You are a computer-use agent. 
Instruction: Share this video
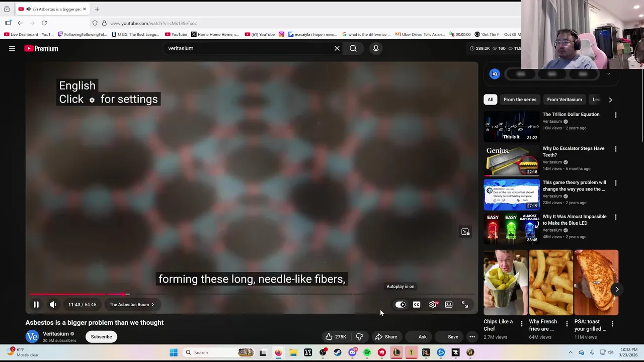point(386,337)
